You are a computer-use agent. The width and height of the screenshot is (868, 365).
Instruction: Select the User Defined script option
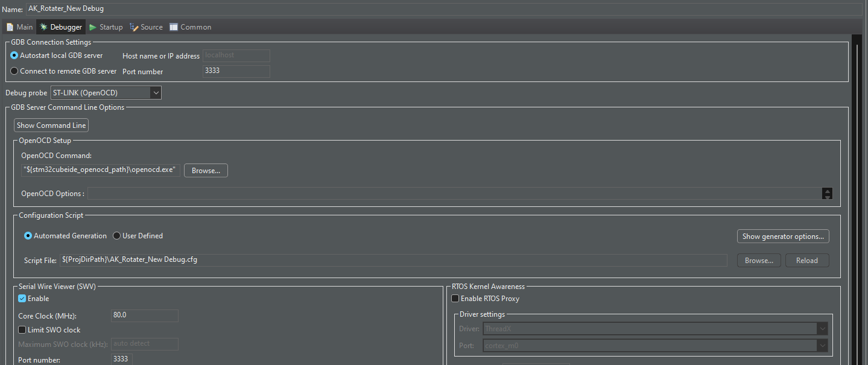(x=116, y=235)
